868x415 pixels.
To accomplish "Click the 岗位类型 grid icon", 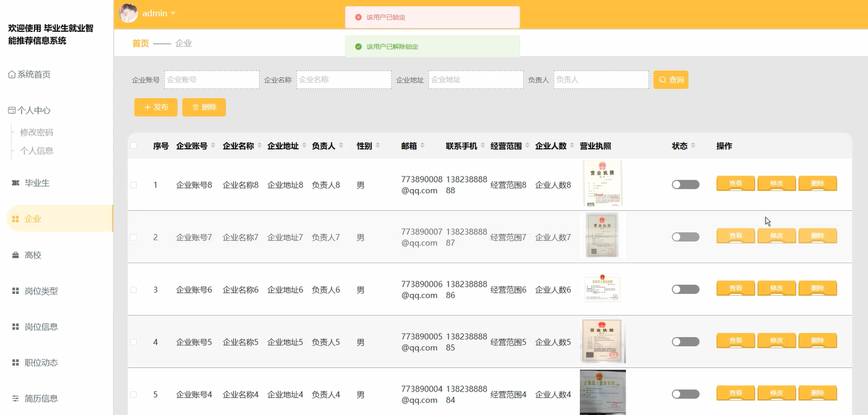I will tap(16, 291).
